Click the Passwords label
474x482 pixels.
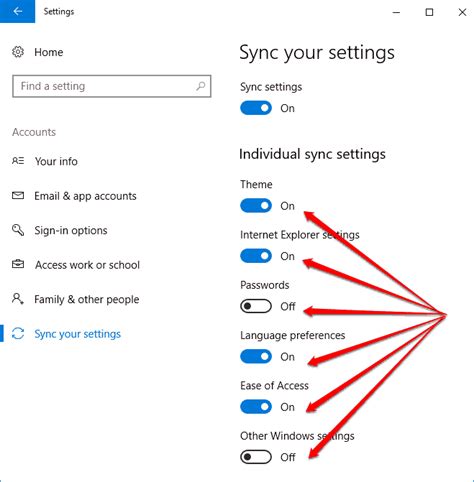265,285
